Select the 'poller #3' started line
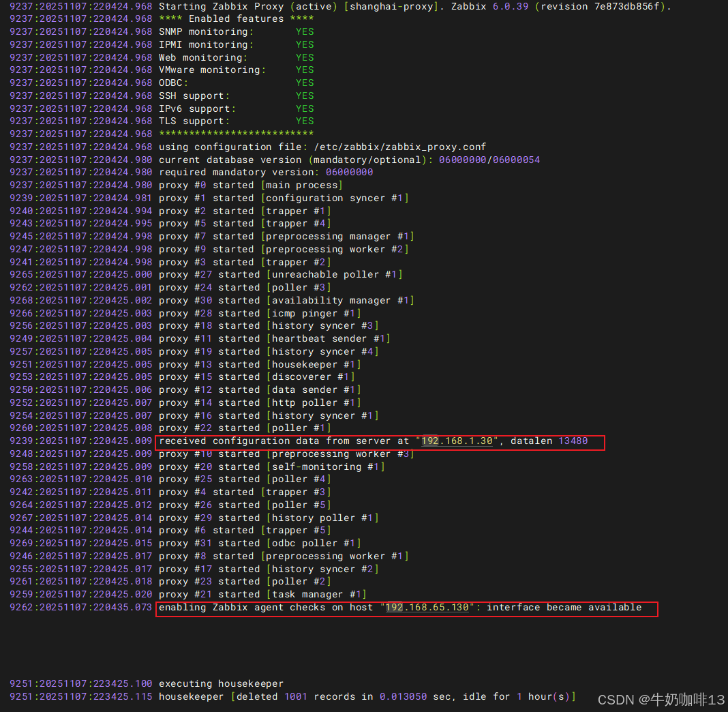The height and width of the screenshot is (712, 728). point(170,288)
